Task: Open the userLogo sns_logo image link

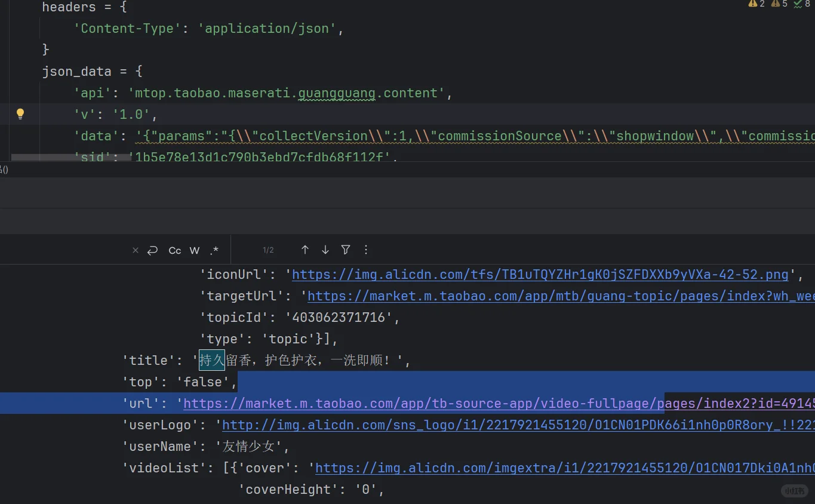Action: coord(518,425)
